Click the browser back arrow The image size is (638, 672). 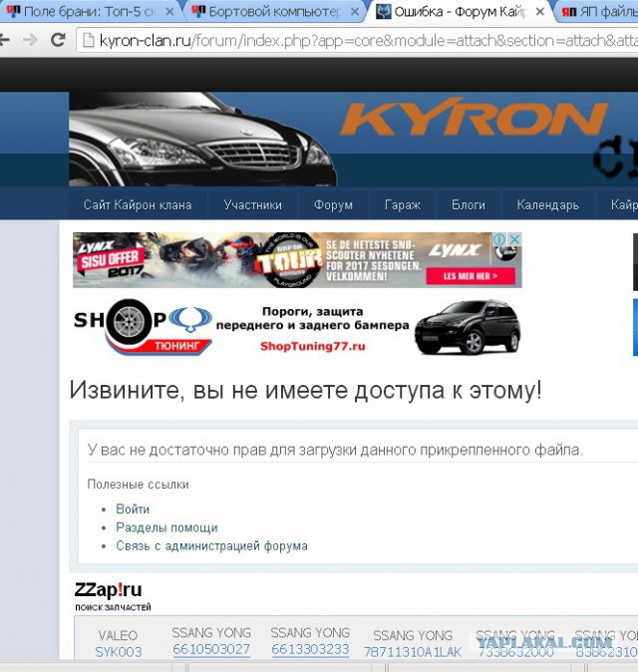tap(4, 40)
